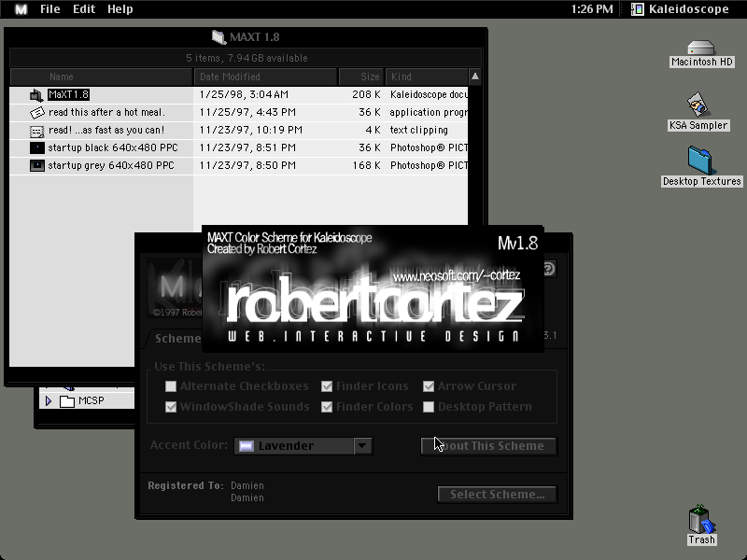This screenshot has height=560, width=747.
Task: Click the MAXT 1.8 window title bar
Action: pyautogui.click(x=246, y=37)
